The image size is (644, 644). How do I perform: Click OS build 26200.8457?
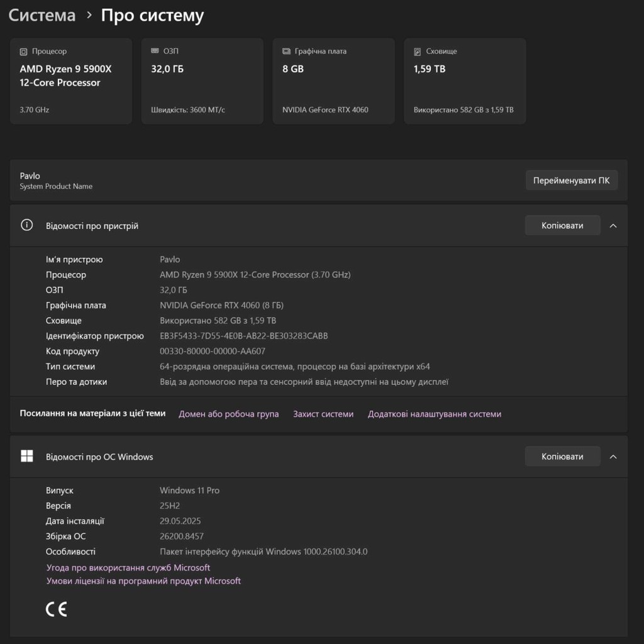[182, 536]
